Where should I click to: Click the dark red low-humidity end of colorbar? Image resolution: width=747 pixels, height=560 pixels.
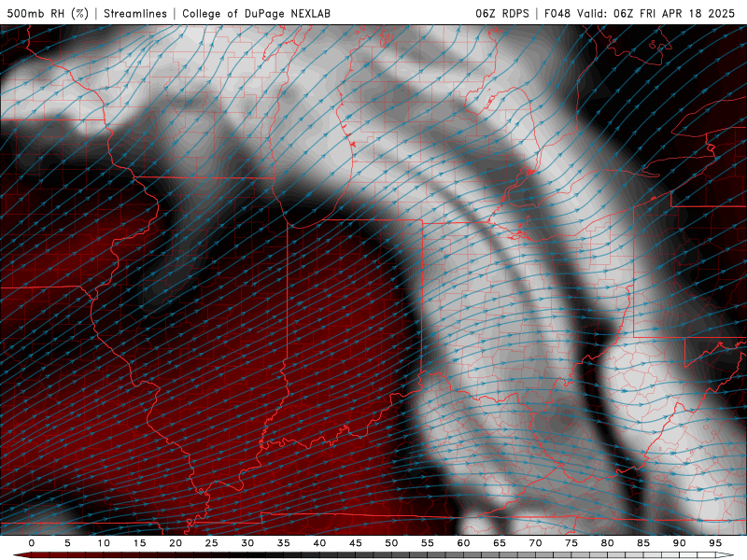[21, 555]
